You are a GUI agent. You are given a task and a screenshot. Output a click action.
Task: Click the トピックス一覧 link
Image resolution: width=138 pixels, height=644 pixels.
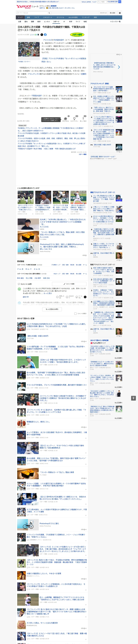[x=115, y=21]
